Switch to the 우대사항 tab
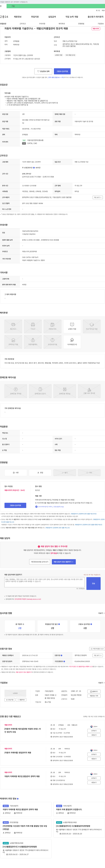Viewport: 105px width, 868px height. point(42,24)
